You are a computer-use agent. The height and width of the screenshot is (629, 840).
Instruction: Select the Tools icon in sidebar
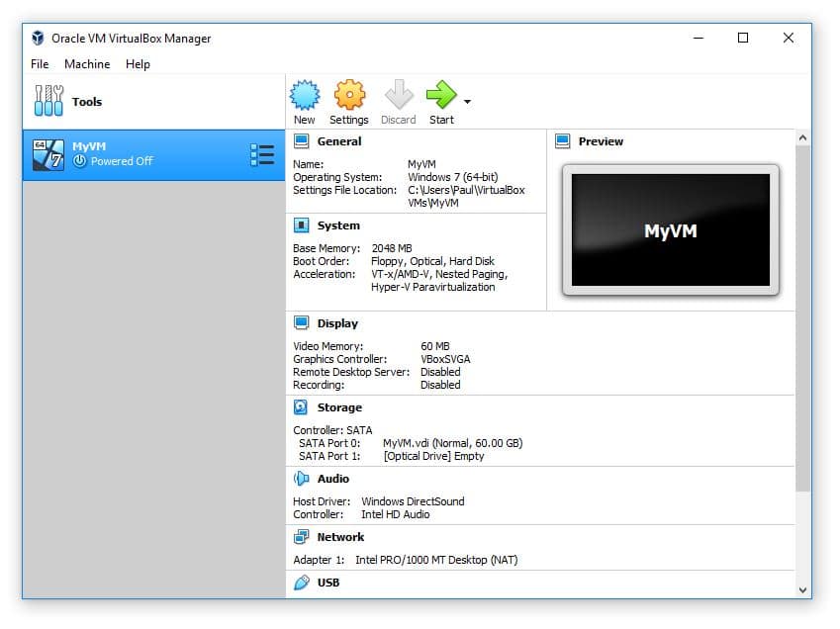click(x=48, y=102)
